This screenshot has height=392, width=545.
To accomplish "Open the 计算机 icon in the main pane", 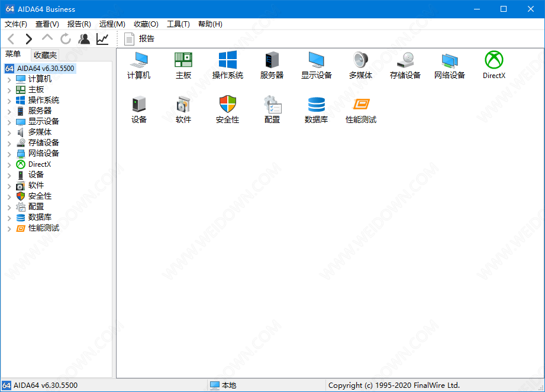I will click(x=138, y=60).
